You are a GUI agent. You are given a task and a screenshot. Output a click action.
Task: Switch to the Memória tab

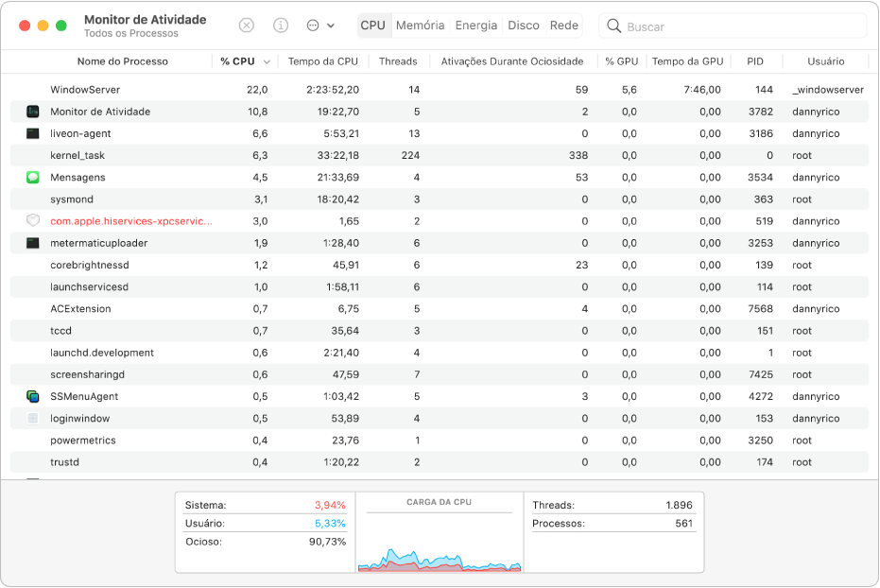420,26
